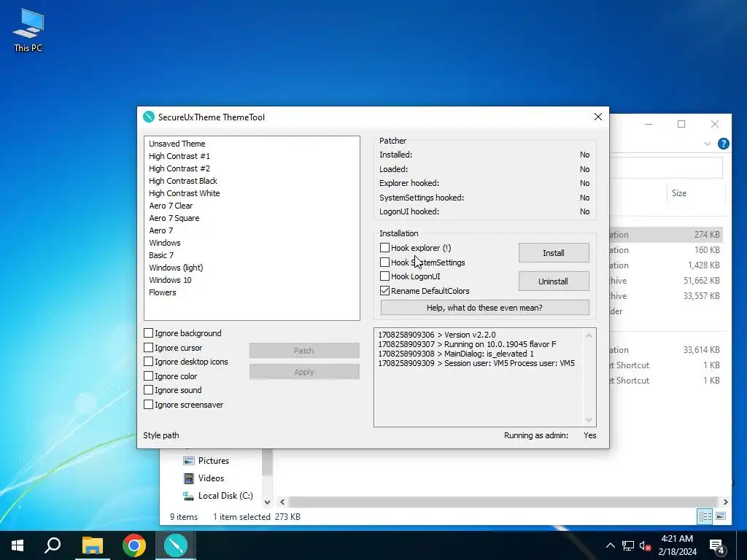Tick Ignore screensaver checkbox

148,404
